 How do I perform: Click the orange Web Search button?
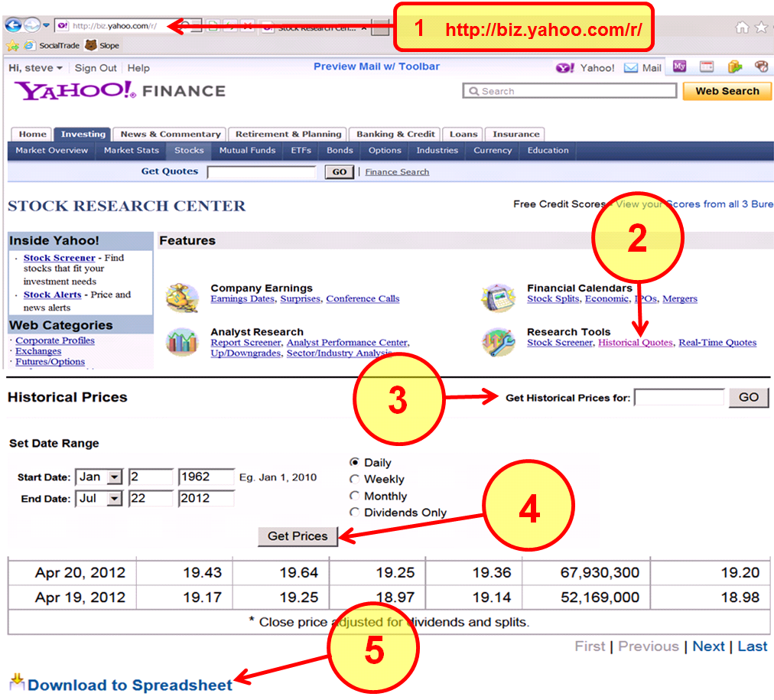727,91
